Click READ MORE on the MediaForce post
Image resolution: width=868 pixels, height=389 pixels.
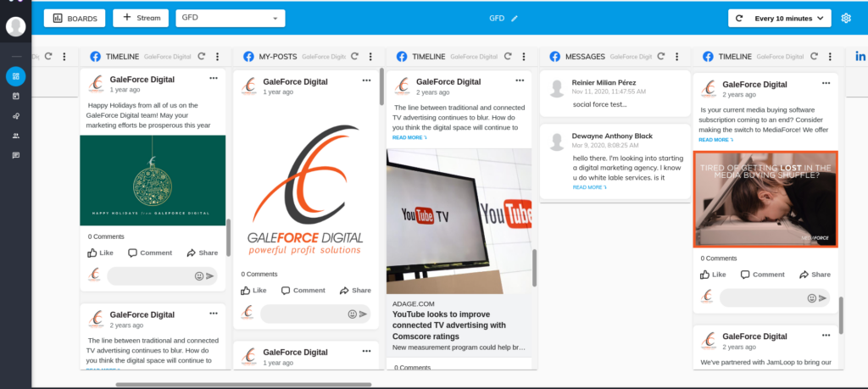pyautogui.click(x=715, y=140)
